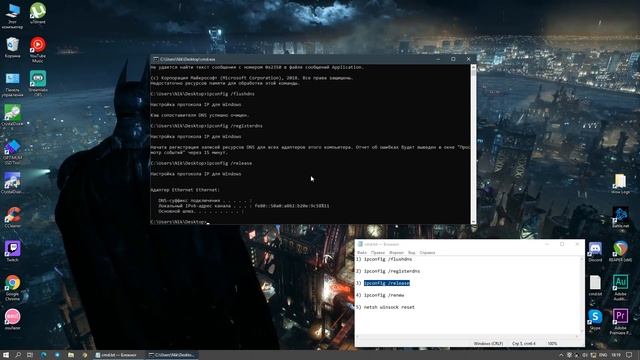Launch Streamlabs OBS from the desktop
Image resolution: width=640 pixels, height=360 pixels.
[x=38, y=83]
